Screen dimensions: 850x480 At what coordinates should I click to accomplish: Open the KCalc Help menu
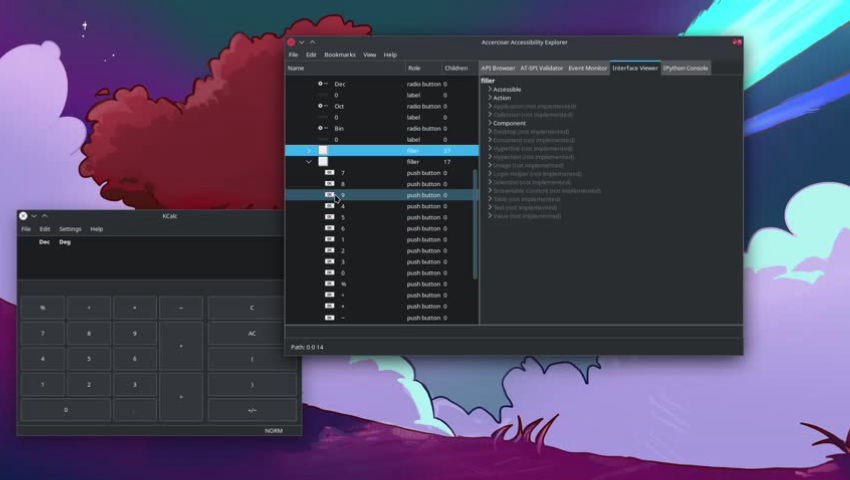pos(96,229)
